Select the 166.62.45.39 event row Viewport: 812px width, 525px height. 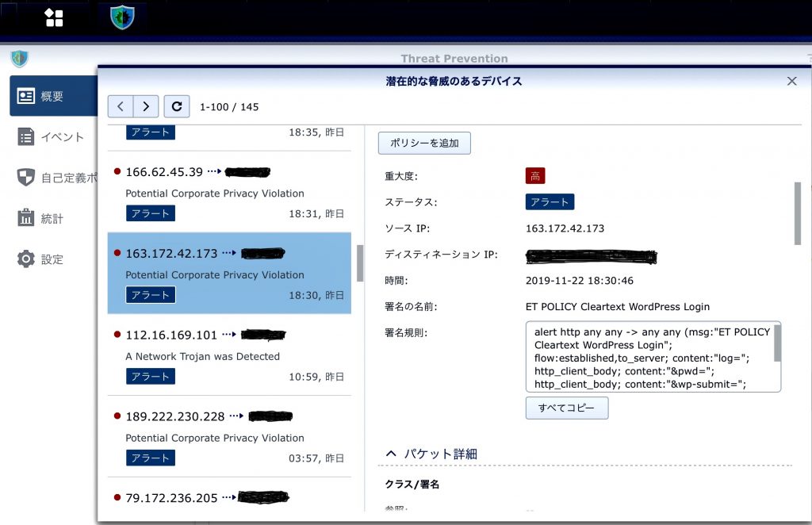229,192
